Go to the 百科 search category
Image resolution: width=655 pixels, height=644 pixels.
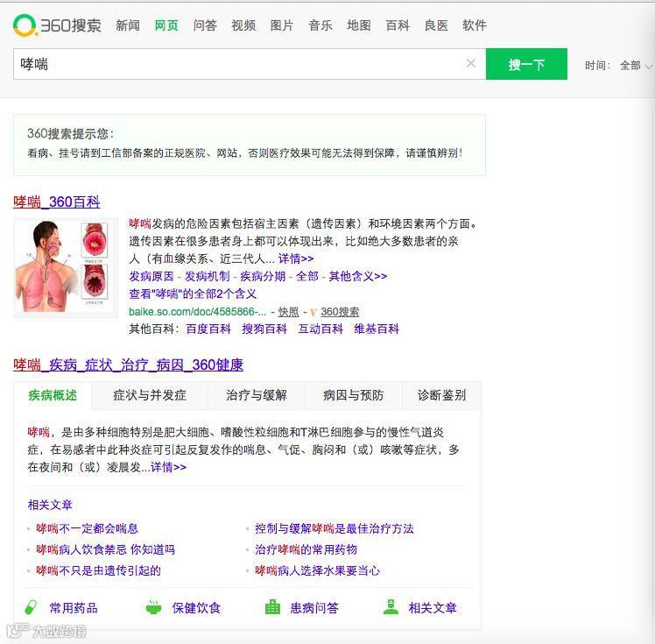point(398,25)
